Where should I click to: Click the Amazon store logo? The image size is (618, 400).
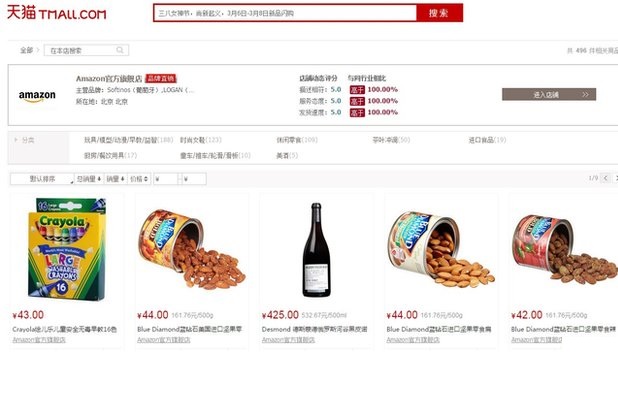pos(37,96)
